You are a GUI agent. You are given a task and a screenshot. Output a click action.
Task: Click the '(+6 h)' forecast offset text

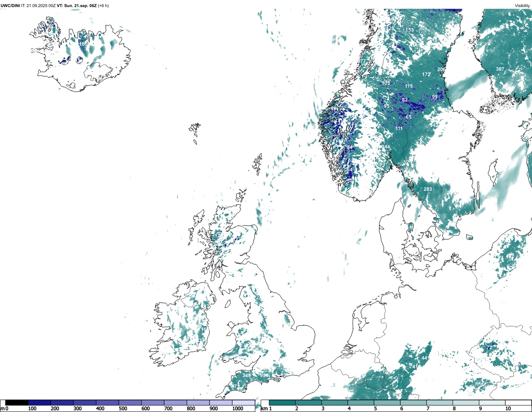(x=103, y=5)
